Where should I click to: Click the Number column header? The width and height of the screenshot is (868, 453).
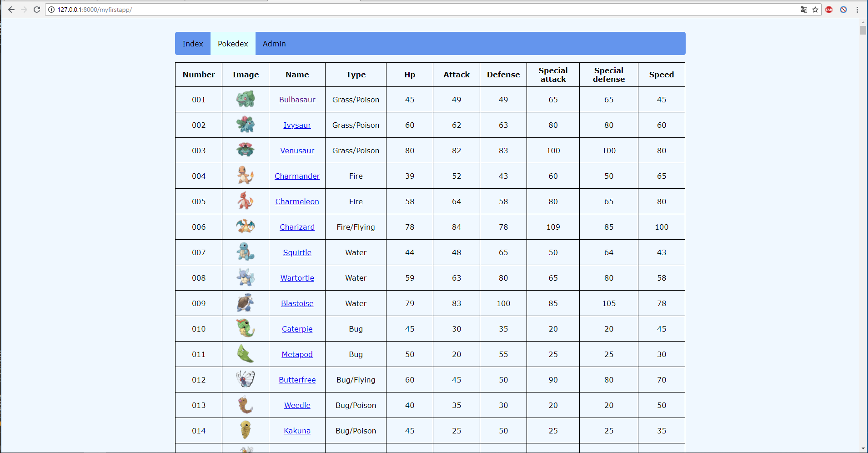(x=199, y=75)
